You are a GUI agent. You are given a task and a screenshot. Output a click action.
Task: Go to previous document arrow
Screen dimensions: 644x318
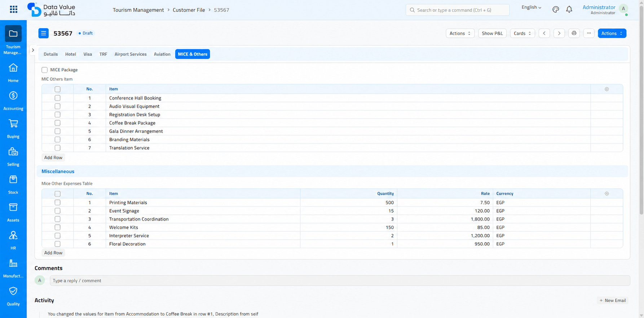coord(544,33)
